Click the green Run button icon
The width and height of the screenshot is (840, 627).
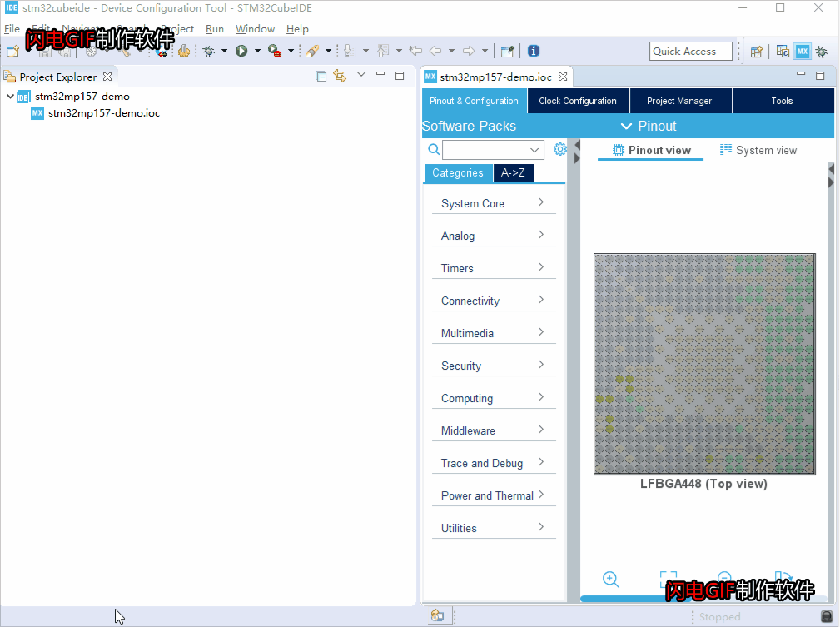click(x=241, y=51)
